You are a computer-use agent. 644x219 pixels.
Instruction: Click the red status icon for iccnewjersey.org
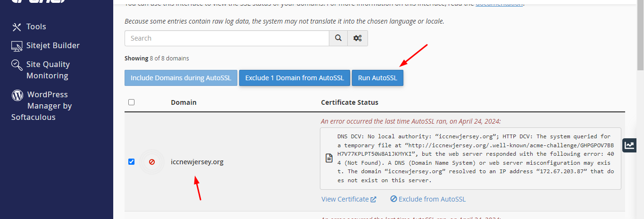click(x=152, y=161)
